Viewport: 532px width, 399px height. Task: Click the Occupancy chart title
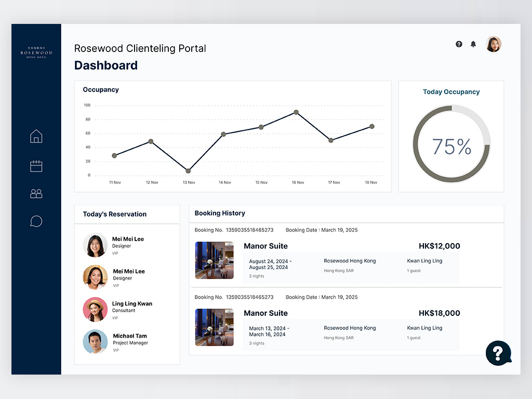pyautogui.click(x=101, y=89)
